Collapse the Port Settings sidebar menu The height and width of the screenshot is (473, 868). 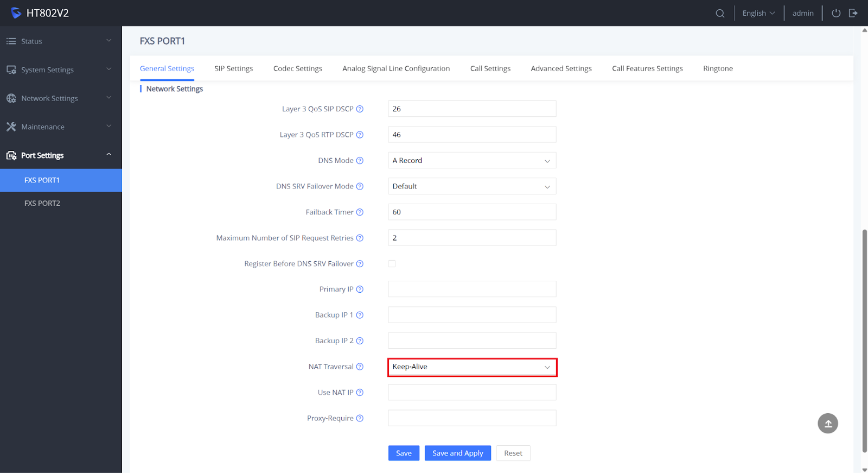(61, 155)
